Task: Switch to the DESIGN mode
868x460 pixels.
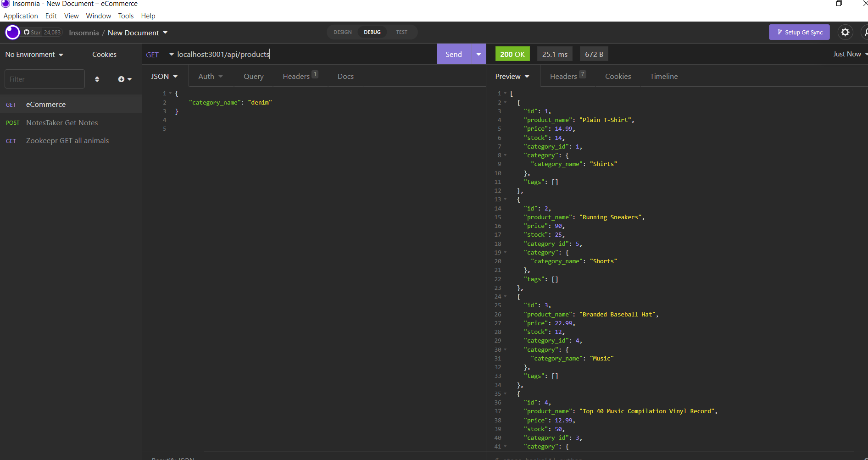Action: pos(342,32)
